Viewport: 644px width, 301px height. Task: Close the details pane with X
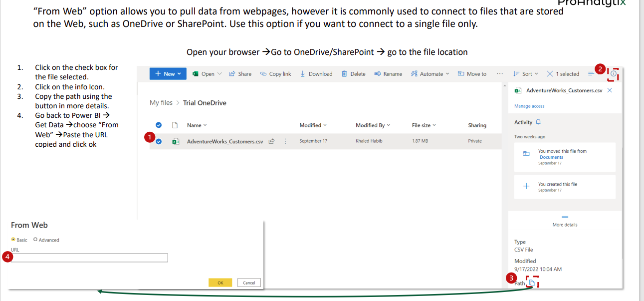point(610,90)
